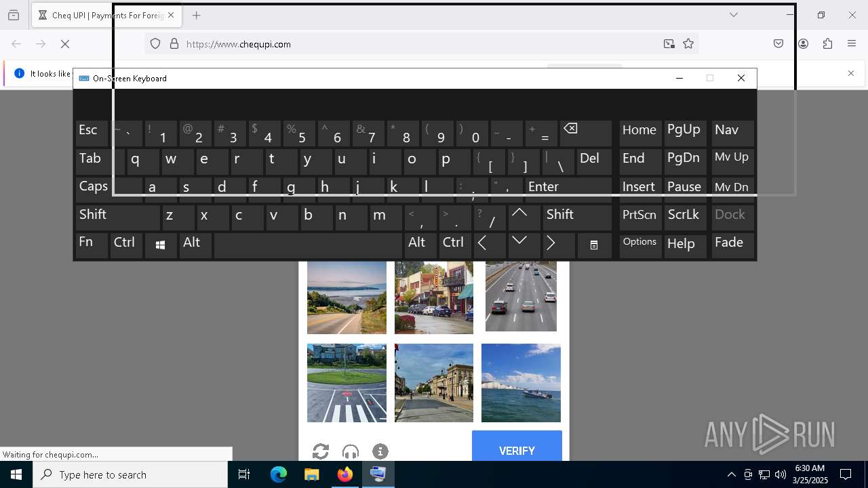Show hidden system tray icons
This screenshot has width=868, height=488.
[x=731, y=474]
